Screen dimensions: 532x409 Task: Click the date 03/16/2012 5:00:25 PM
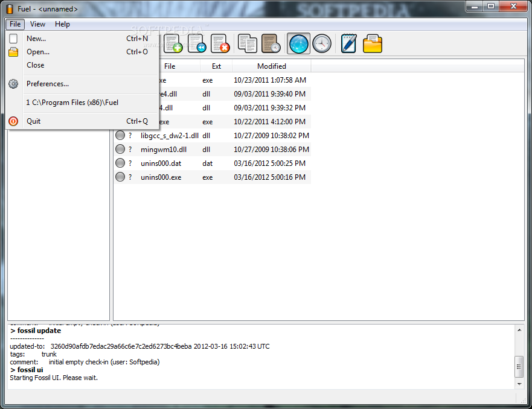pyautogui.click(x=270, y=163)
